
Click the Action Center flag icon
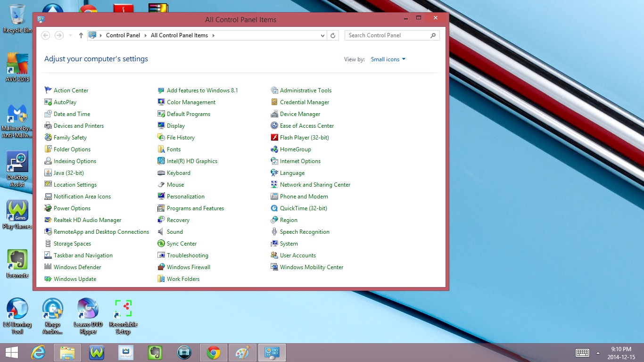pos(48,90)
